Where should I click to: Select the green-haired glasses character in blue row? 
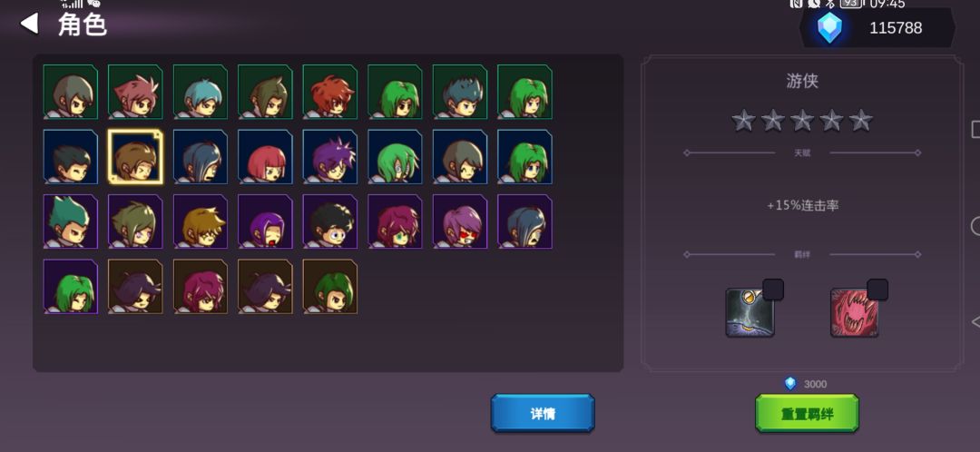(x=395, y=157)
